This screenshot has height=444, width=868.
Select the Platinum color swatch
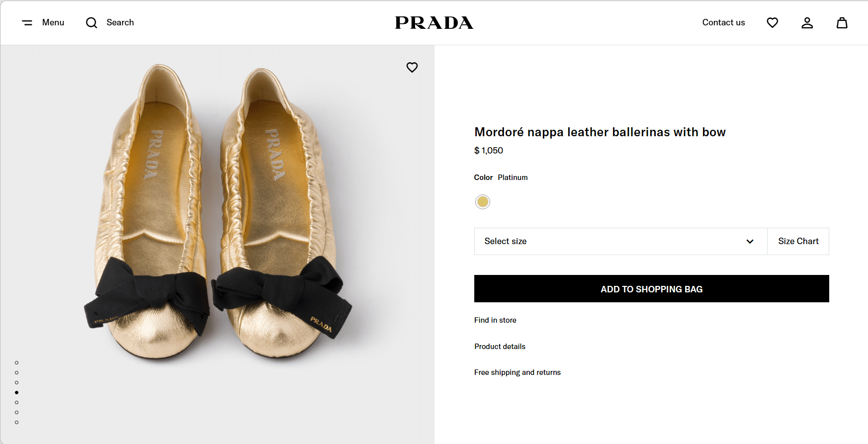(483, 202)
